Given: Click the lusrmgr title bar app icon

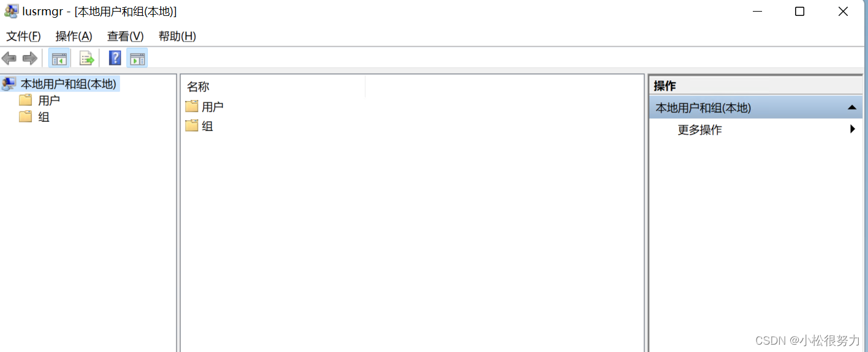Looking at the screenshot, I should [x=11, y=11].
